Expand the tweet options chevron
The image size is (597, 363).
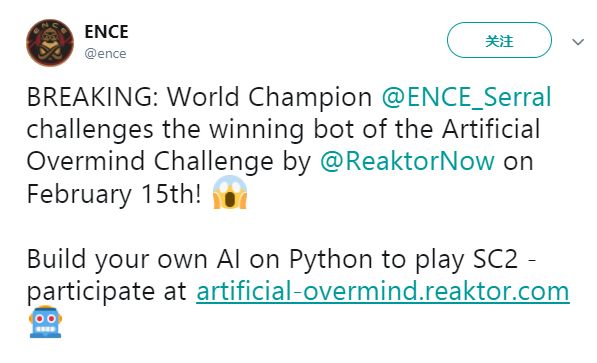coord(578,42)
